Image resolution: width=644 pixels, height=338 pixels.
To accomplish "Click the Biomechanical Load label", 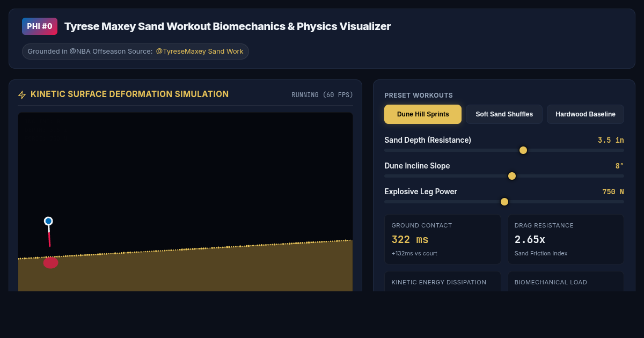I will (551, 282).
